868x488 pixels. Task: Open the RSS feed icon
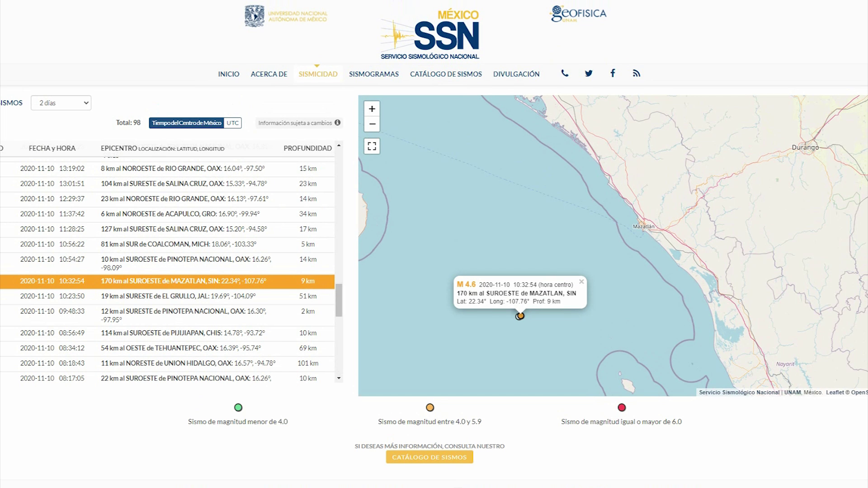coord(637,73)
